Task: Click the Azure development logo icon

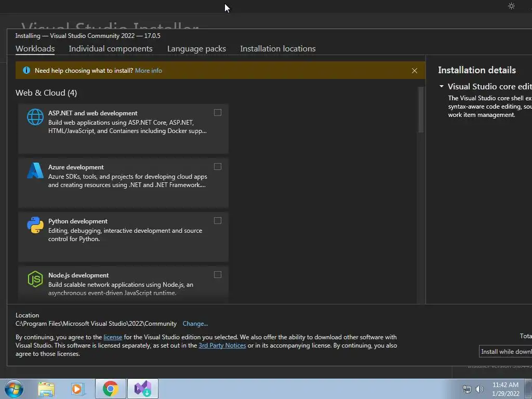Action: [35, 170]
